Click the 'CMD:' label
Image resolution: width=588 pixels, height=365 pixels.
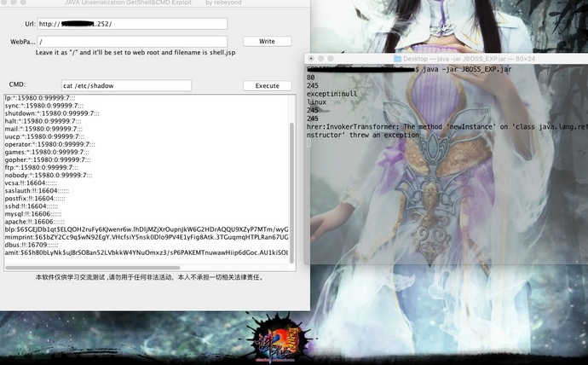click(17, 84)
